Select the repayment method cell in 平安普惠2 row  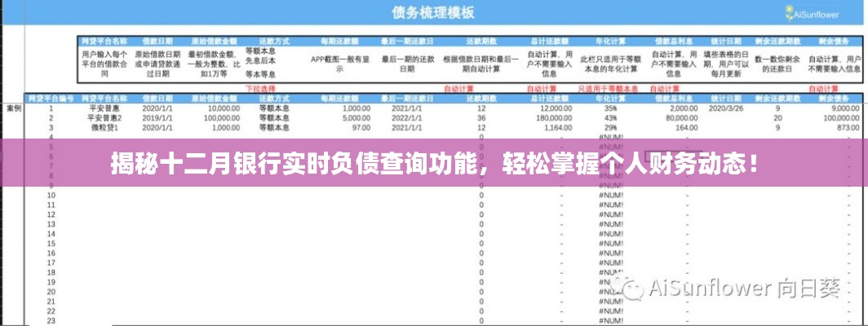pyautogui.click(x=274, y=118)
